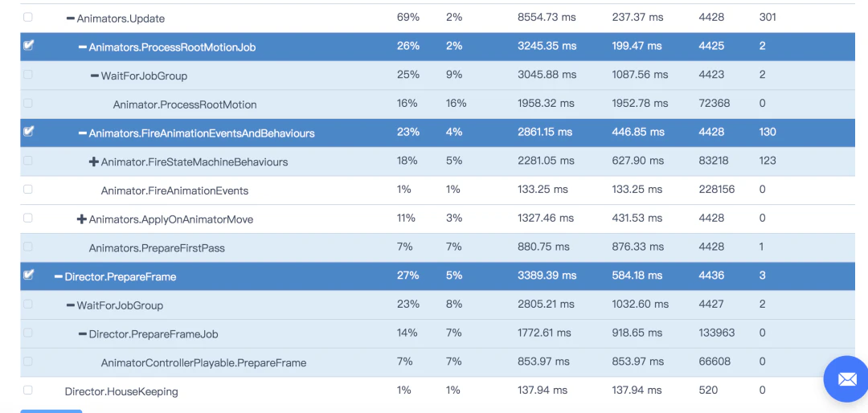Collapse WaitForJobGroup above Director.PrepareFrameJob

[70, 305]
